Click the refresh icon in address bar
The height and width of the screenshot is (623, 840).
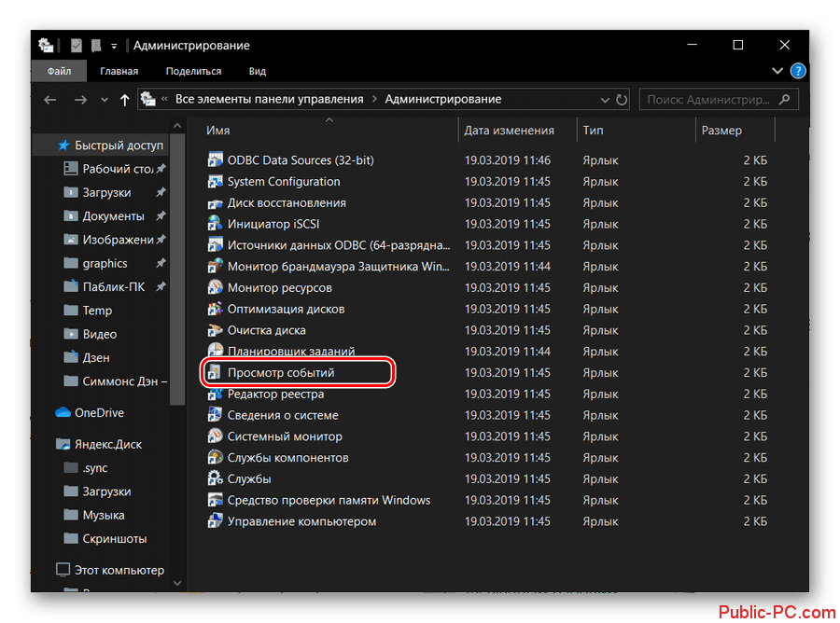point(622,100)
